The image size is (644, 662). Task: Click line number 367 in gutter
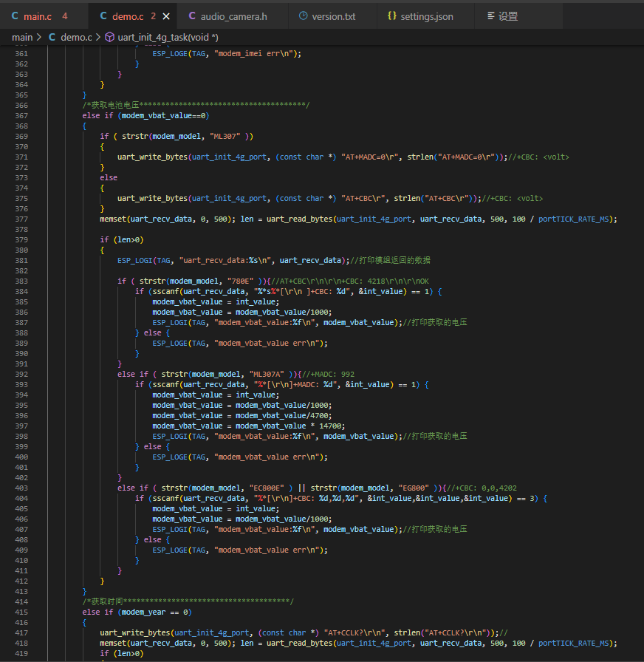pyautogui.click(x=21, y=116)
